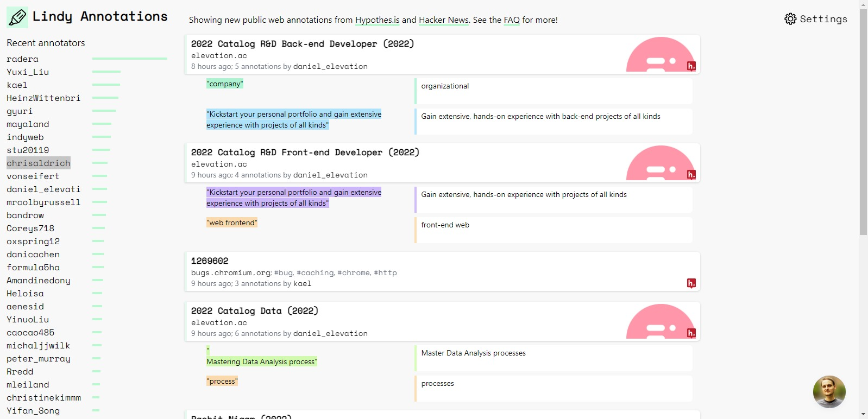Image resolution: width=868 pixels, height=419 pixels.
Task: Click the scrollbar down arrow
Action: pyautogui.click(x=863, y=414)
